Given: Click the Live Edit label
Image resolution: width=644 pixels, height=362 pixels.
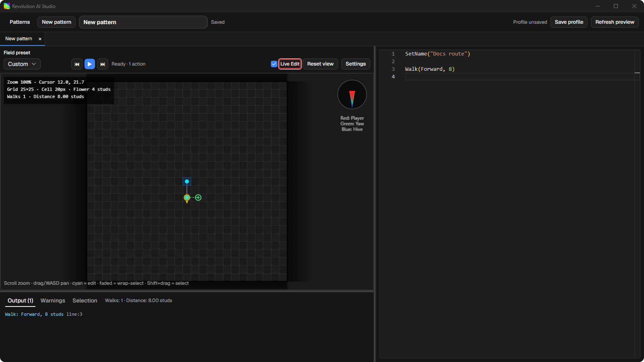Looking at the screenshot, I should [290, 64].
